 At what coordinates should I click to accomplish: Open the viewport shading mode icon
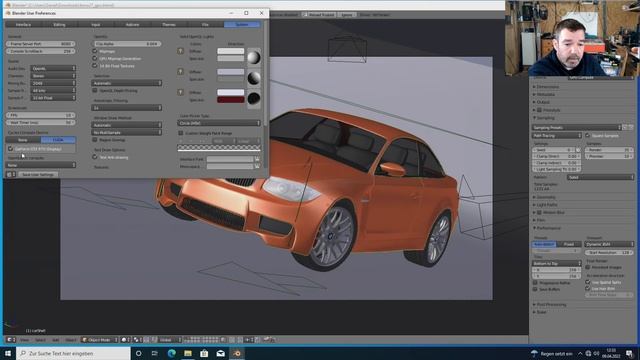125,340
